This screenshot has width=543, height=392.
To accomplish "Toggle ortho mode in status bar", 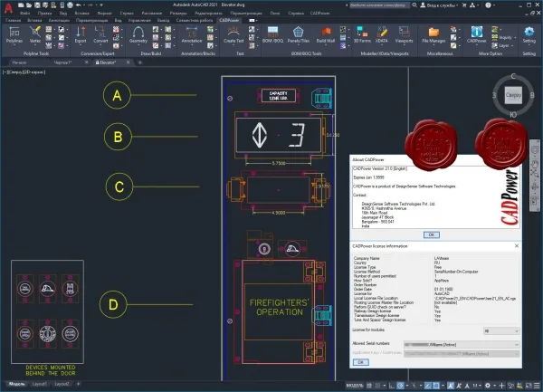I will pyautogui.click(x=392, y=385).
